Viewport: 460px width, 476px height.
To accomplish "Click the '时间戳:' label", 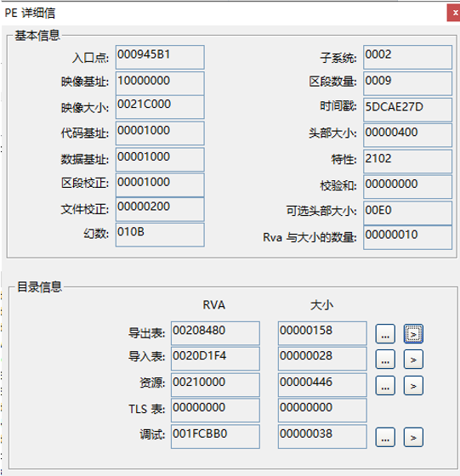I will coord(338,106).
